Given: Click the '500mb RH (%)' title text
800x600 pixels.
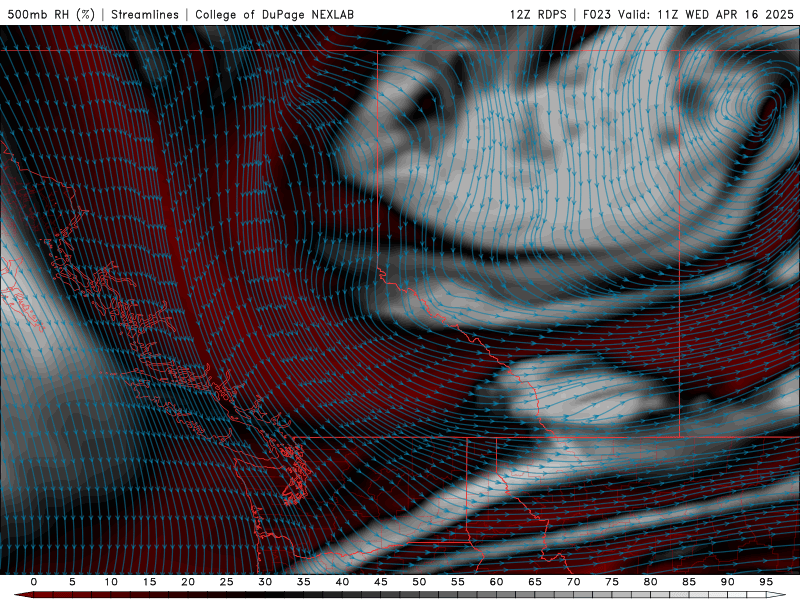Looking at the screenshot, I should [x=51, y=14].
